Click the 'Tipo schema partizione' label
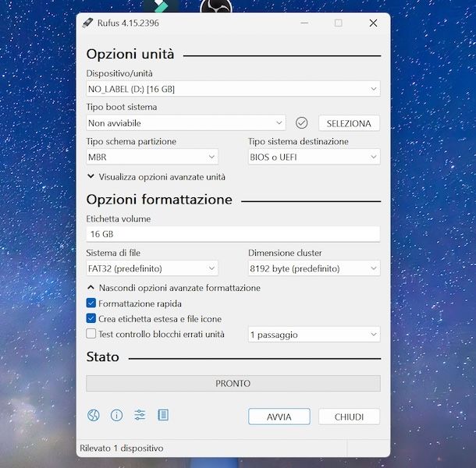Viewport: 476px width, 468px height. [x=131, y=141]
